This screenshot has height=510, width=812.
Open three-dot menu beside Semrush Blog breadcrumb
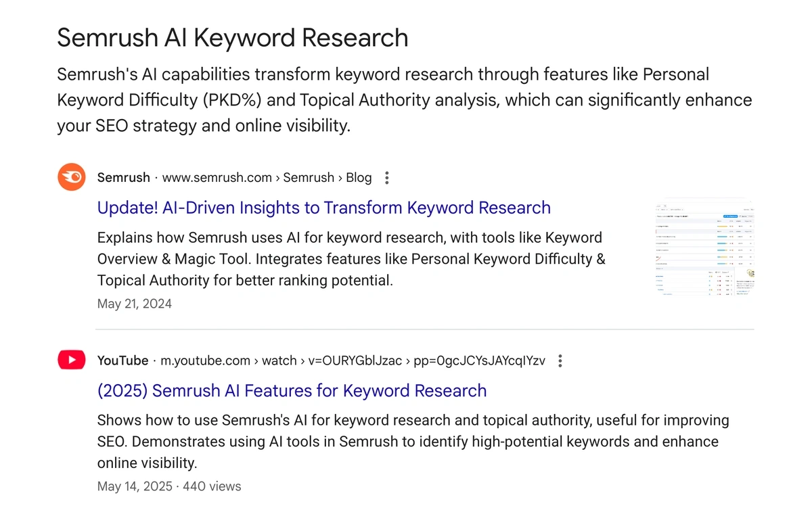pyautogui.click(x=387, y=178)
